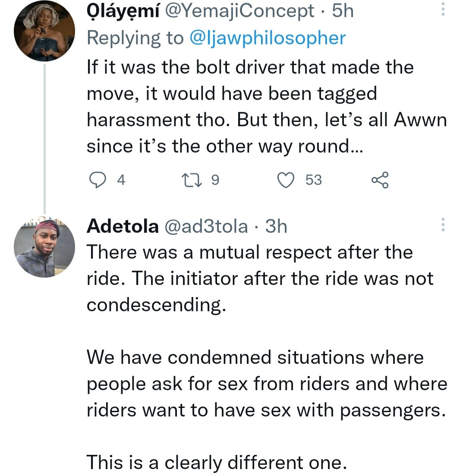The width and height of the screenshot is (466, 476).
Task: Click the like count number 53
Action: coord(314,180)
